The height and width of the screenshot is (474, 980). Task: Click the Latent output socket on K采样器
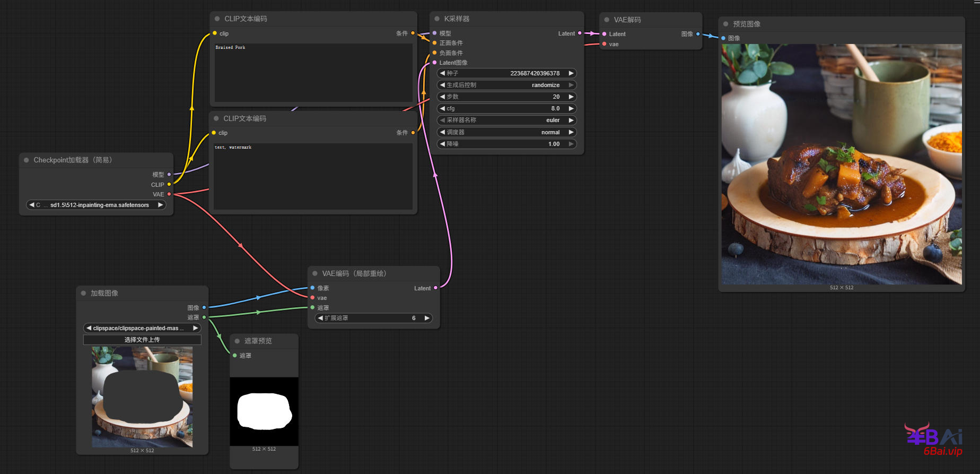[580, 33]
